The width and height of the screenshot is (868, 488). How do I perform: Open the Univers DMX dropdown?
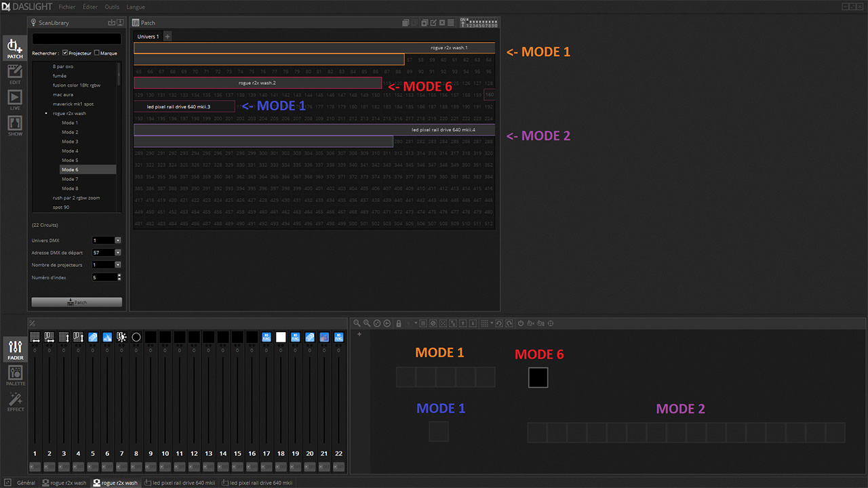[118, 240]
